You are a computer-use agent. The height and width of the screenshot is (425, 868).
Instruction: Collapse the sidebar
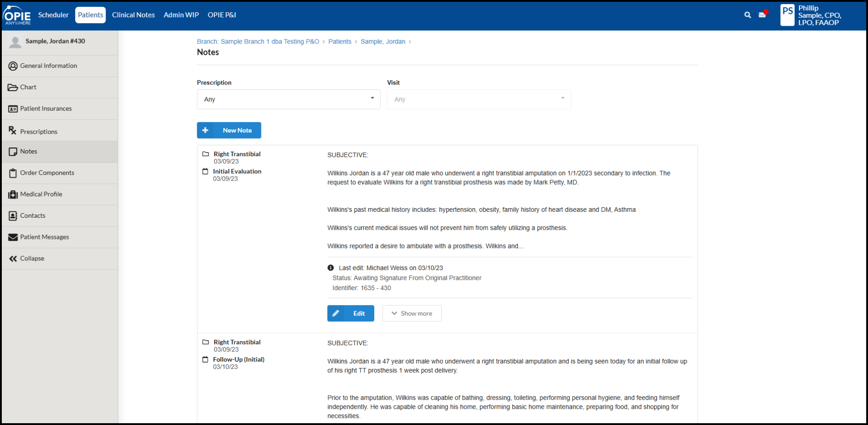(x=60, y=258)
